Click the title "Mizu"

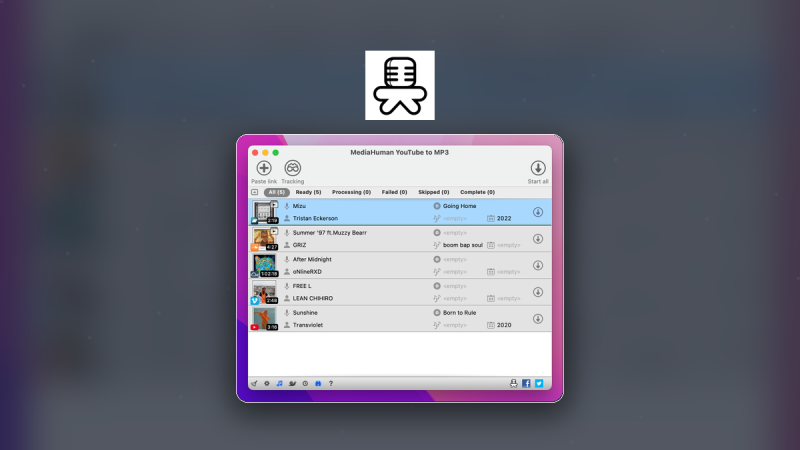[299, 206]
